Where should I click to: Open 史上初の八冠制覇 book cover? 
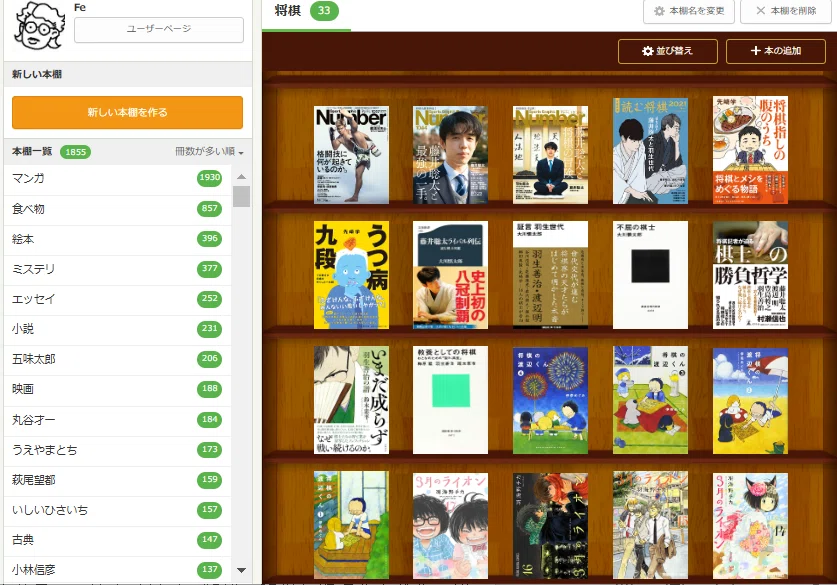[451, 275]
